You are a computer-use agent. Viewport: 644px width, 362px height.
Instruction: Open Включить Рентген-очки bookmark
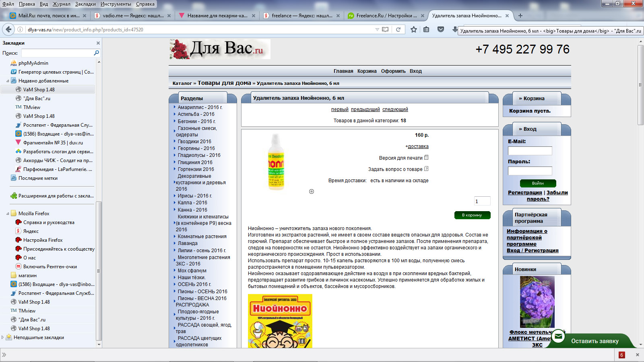tap(50, 267)
